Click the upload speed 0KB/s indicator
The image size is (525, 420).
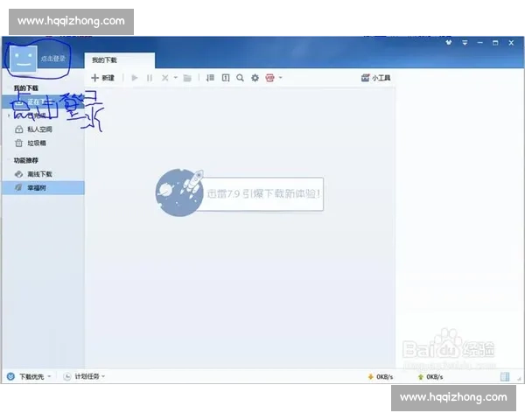[x=430, y=377]
